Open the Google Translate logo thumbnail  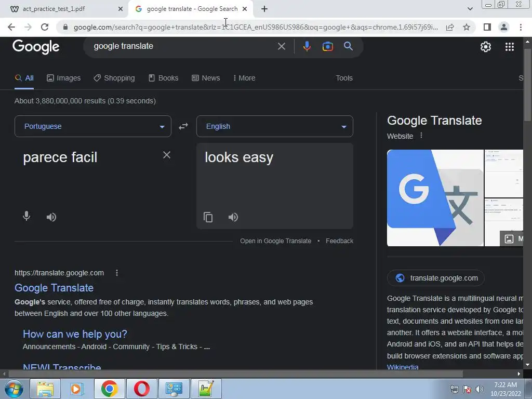coord(435,198)
